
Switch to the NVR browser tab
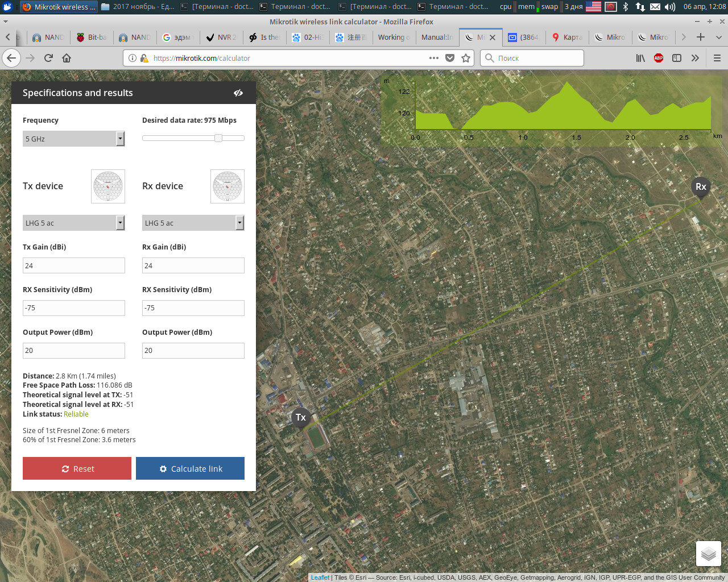pos(222,38)
